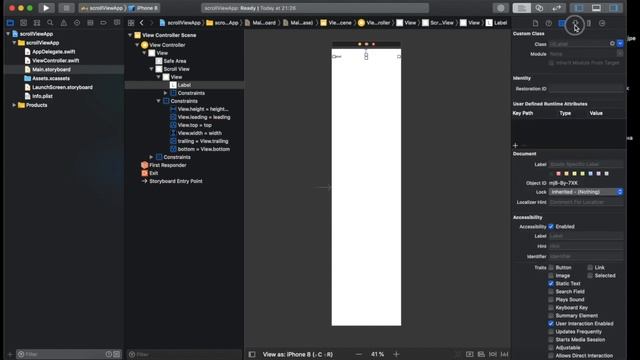
Task: Open the find navigator magnifier
Action: coord(50,23)
